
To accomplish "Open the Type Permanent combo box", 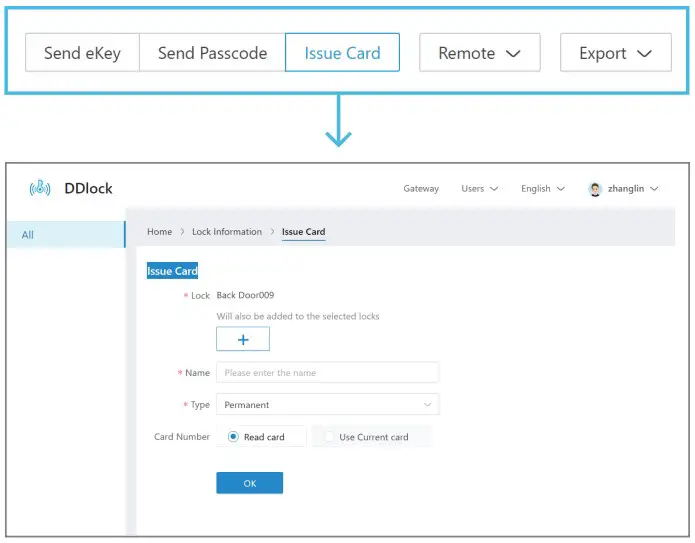I will pos(328,404).
